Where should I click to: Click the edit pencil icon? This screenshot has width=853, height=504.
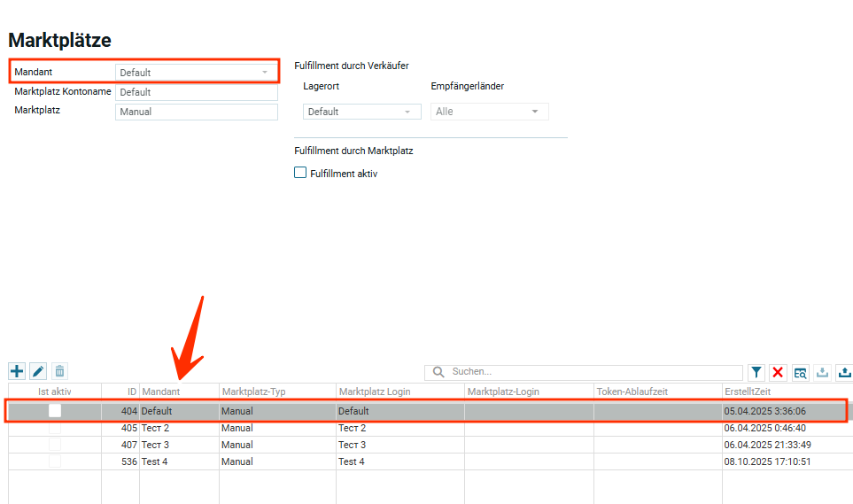[38, 372]
